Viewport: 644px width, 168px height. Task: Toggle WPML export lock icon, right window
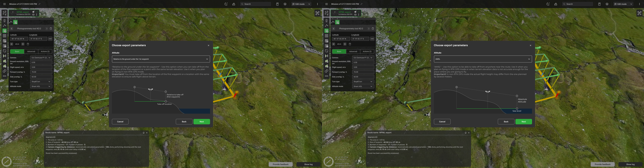355,12
